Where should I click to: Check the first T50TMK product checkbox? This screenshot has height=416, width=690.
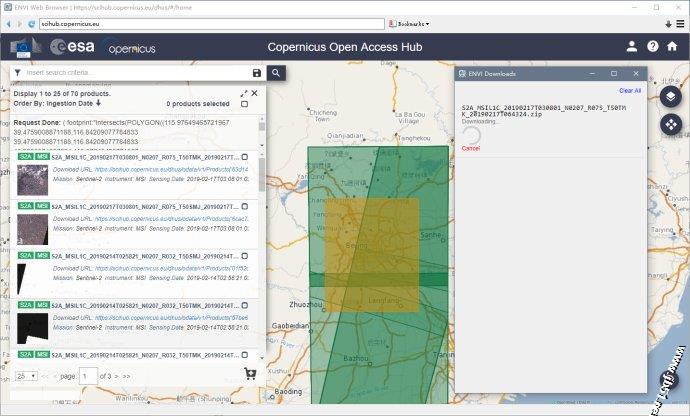click(x=245, y=157)
